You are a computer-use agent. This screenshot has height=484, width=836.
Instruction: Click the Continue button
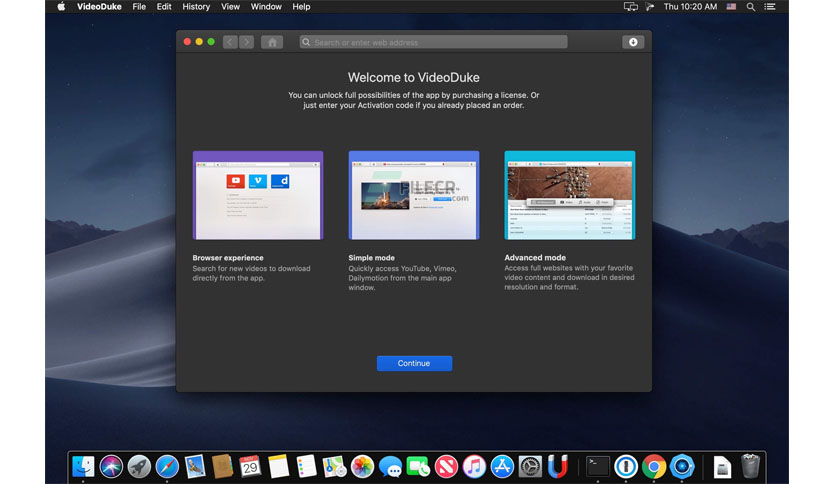[414, 364]
